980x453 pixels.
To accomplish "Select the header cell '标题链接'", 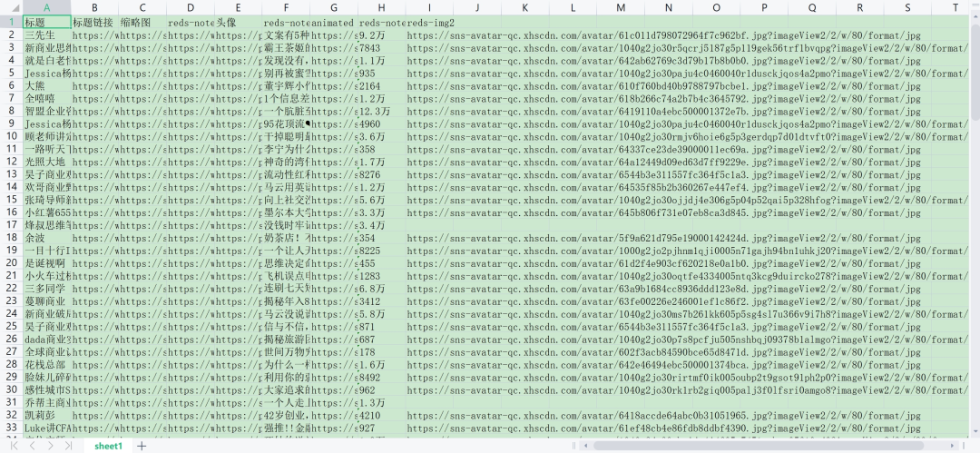I will pyautogui.click(x=94, y=22).
